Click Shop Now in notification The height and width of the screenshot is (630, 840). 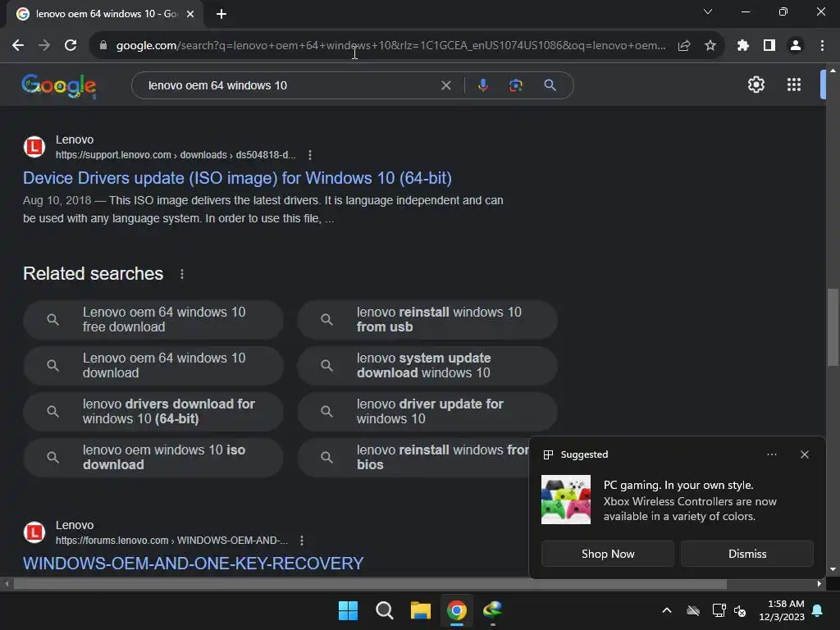(608, 554)
